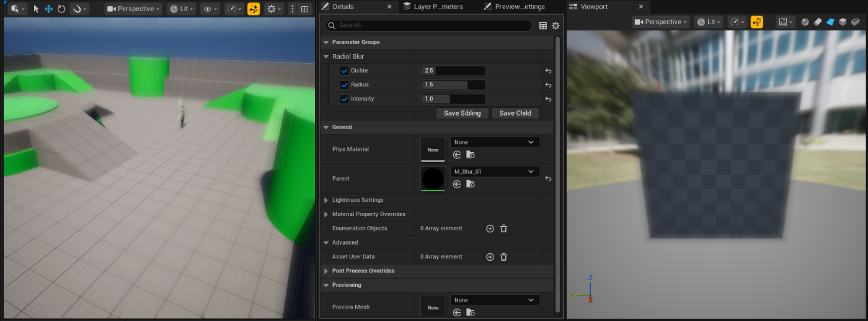
Task: Open the Details settings gear
Action: tap(556, 25)
